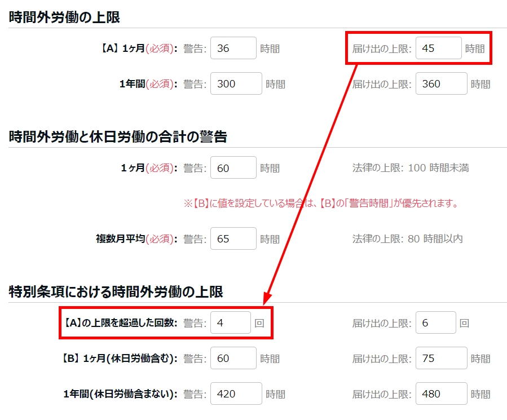Focus the 超過した回数 届け出の上限 field showing 6
The width and height of the screenshot is (507, 420).
pyautogui.click(x=435, y=323)
